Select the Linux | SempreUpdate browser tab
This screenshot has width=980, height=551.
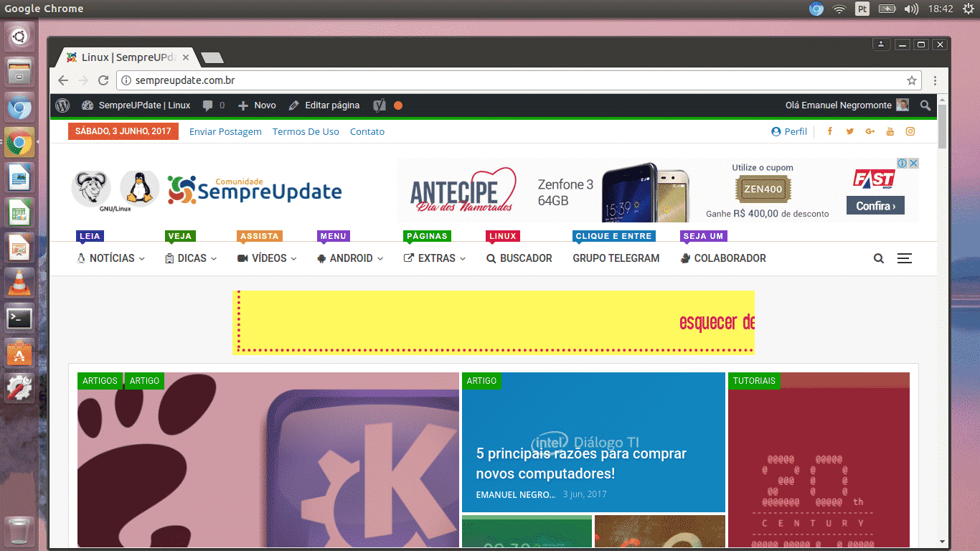128,57
